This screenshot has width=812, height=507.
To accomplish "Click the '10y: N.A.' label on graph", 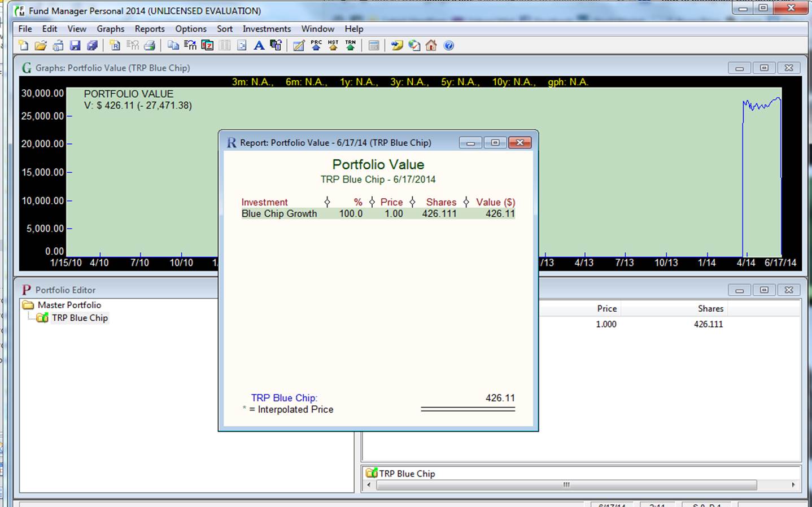I will click(x=514, y=82).
